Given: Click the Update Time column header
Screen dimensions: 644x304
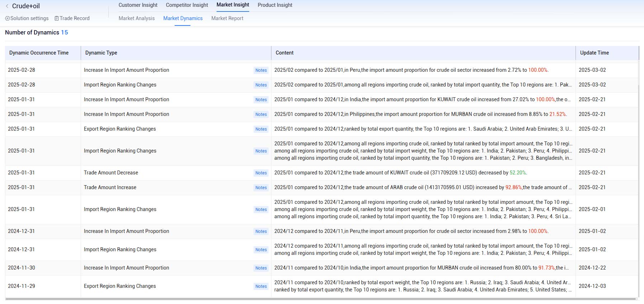Looking at the screenshot, I should (607, 53).
